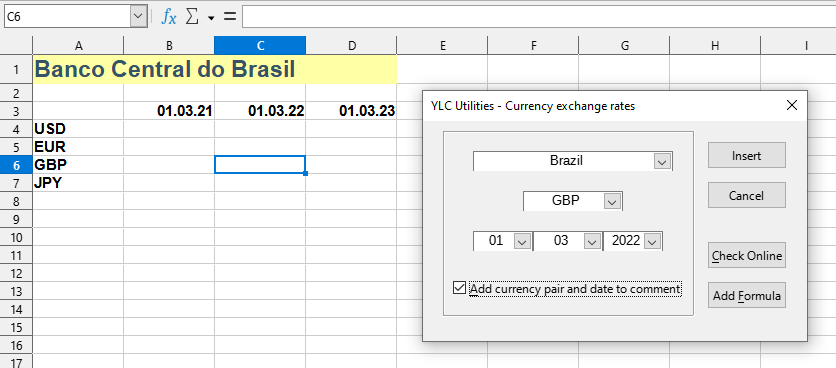Select column A header
This screenshot has height=368, width=836.
point(78,46)
